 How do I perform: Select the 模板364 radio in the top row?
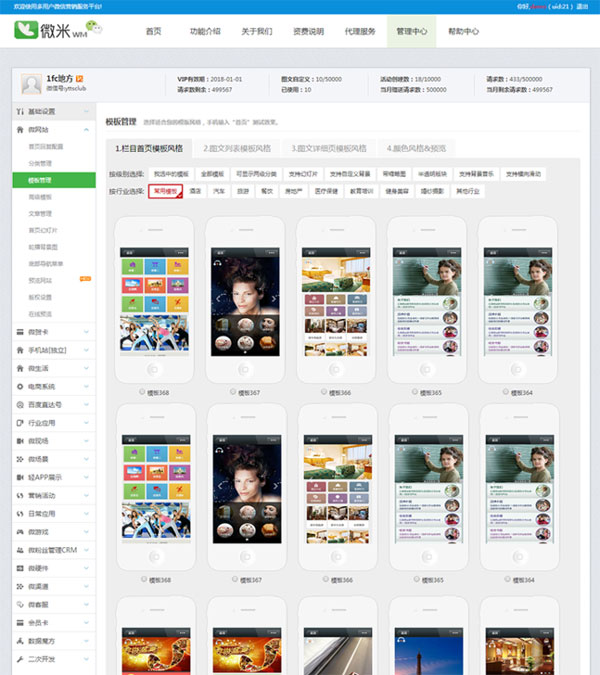(505, 392)
